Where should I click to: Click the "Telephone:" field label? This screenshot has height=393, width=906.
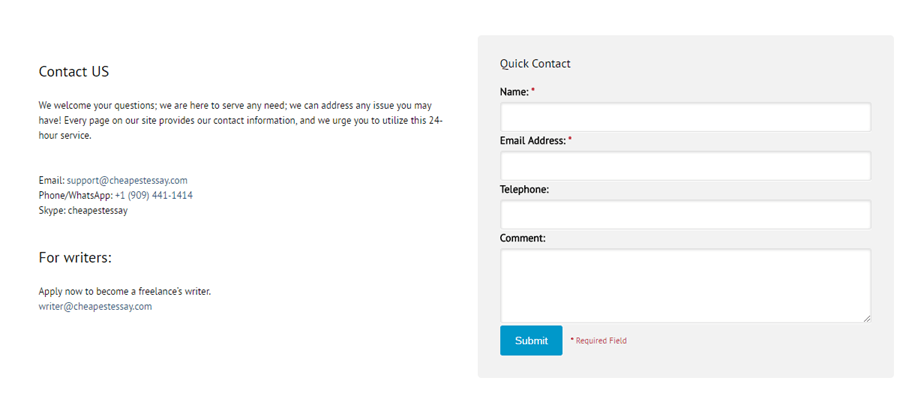click(x=525, y=189)
